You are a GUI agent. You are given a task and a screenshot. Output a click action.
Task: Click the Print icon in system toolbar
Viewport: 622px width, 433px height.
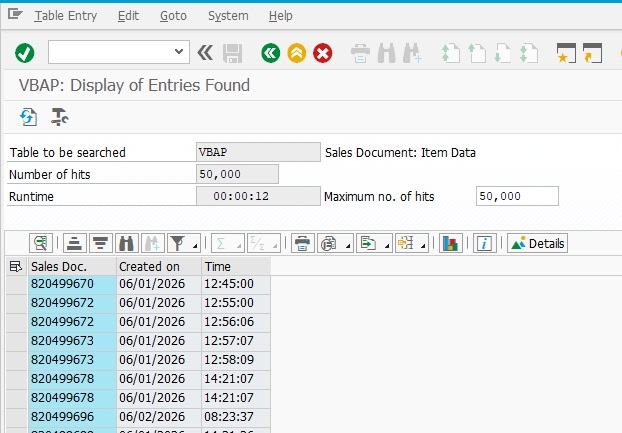pyautogui.click(x=360, y=54)
